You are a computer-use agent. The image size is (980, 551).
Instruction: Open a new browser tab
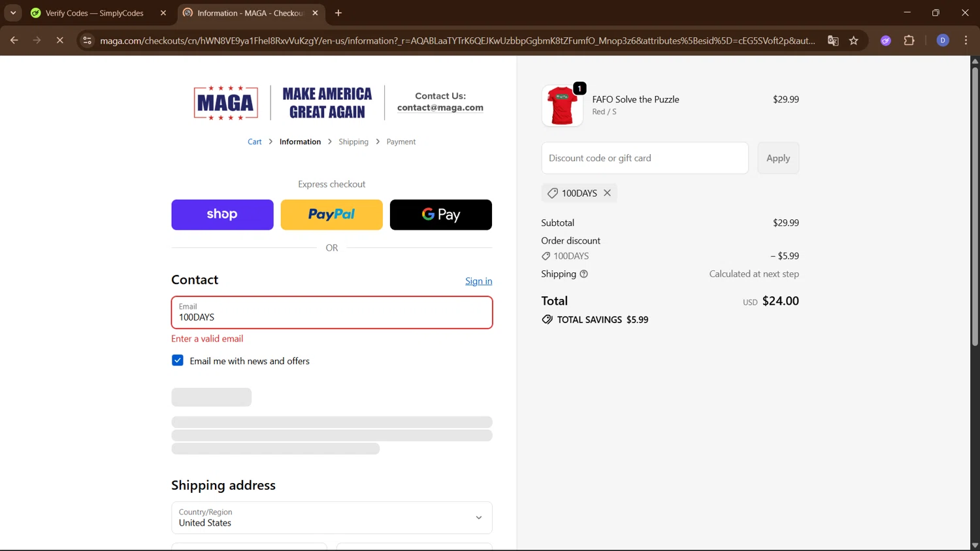pos(338,13)
